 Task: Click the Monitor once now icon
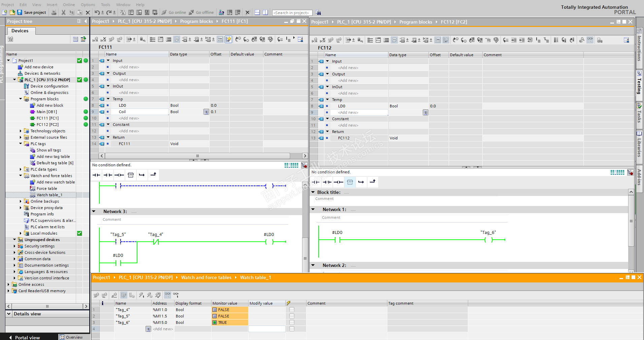pyautogui.click(x=176, y=295)
